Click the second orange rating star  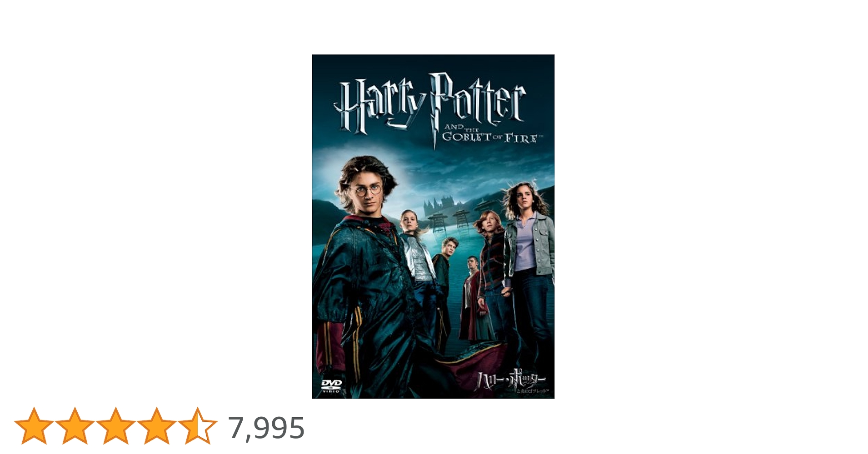(75, 425)
